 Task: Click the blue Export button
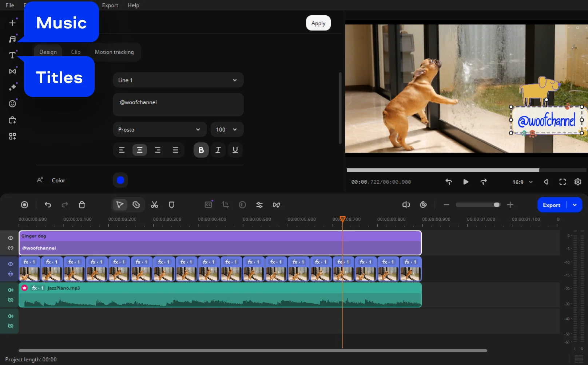[x=551, y=205]
